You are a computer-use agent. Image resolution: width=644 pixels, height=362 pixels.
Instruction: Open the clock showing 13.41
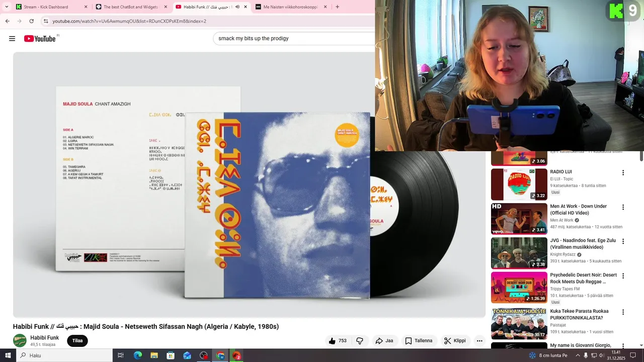coord(616,355)
